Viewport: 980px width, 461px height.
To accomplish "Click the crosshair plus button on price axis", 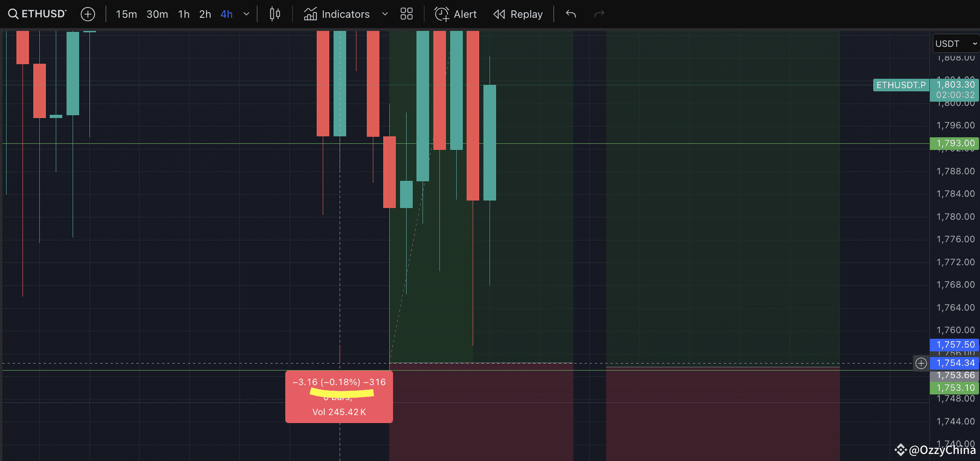I will pyautogui.click(x=921, y=363).
